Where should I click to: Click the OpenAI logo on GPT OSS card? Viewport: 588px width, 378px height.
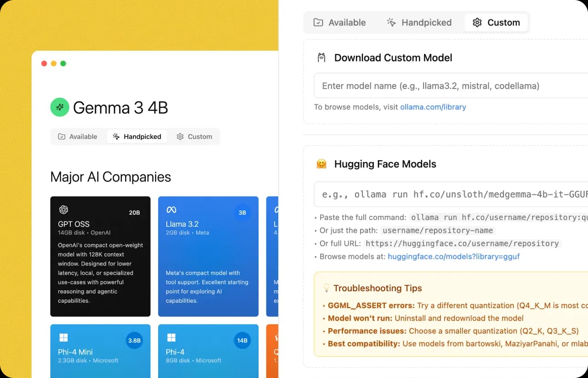[x=64, y=210]
